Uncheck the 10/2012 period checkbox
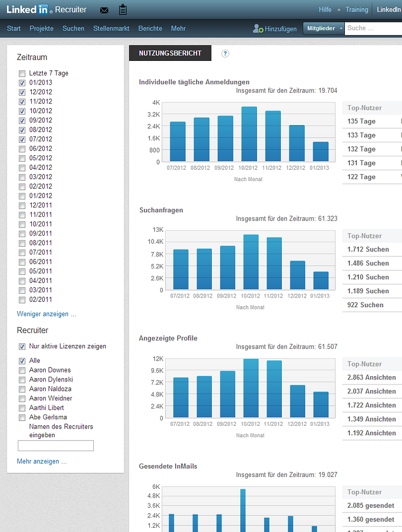402x532 pixels. click(x=22, y=111)
